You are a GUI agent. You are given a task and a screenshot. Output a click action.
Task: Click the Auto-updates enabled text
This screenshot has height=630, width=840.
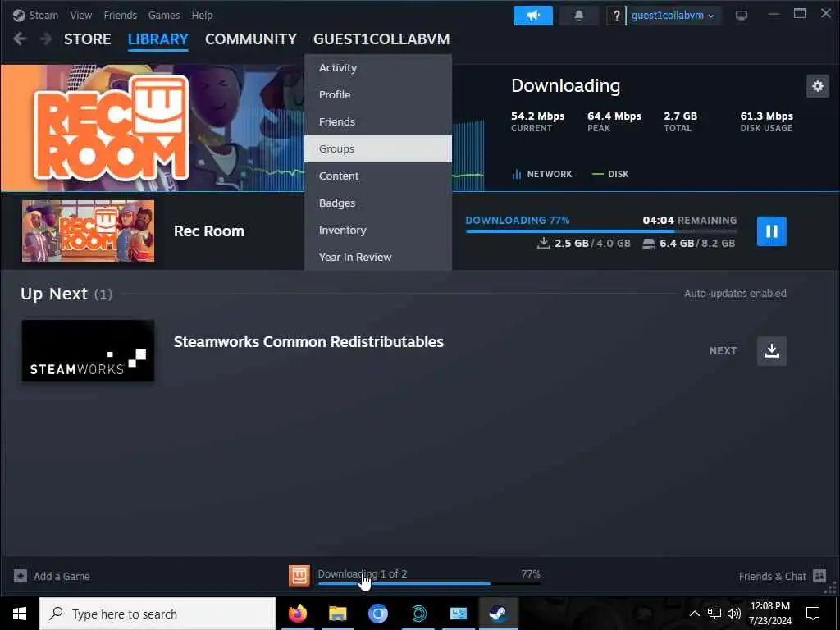pyautogui.click(x=735, y=294)
